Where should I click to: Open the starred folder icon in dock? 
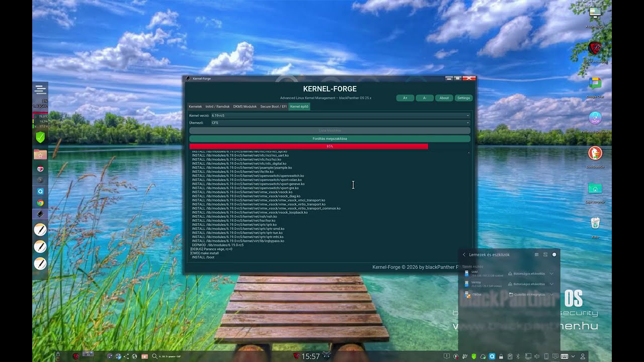point(40,154)
